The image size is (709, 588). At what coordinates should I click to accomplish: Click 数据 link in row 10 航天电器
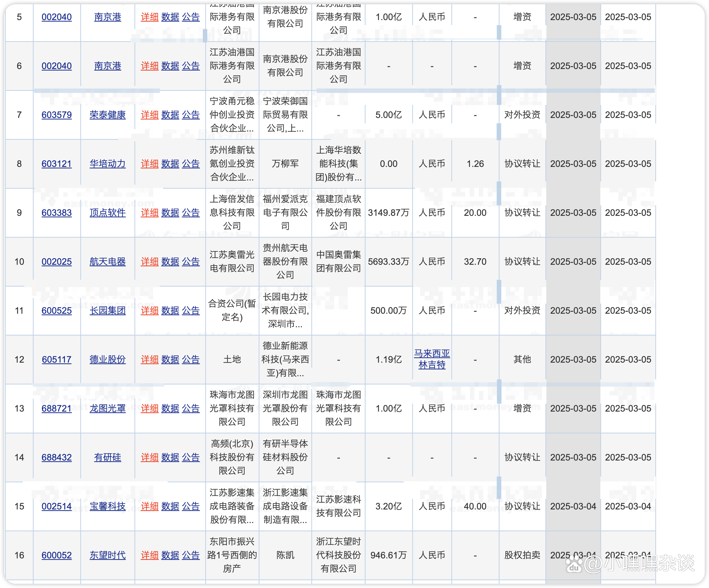coord(170,262)
